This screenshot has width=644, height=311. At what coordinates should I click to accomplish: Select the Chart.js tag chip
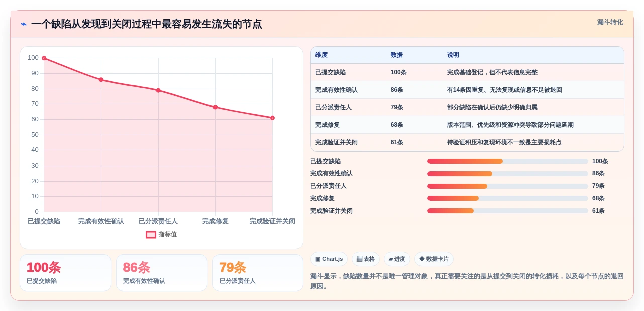click(x=329, y=259)
